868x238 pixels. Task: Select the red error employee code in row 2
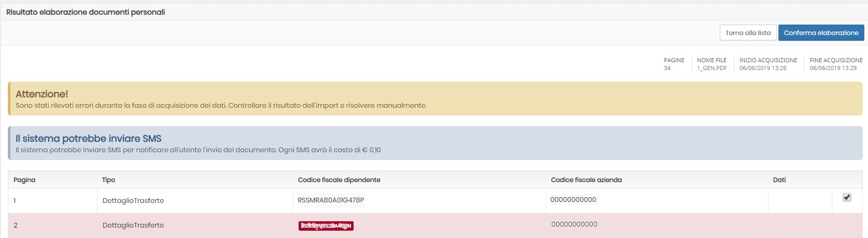[326, 225]
